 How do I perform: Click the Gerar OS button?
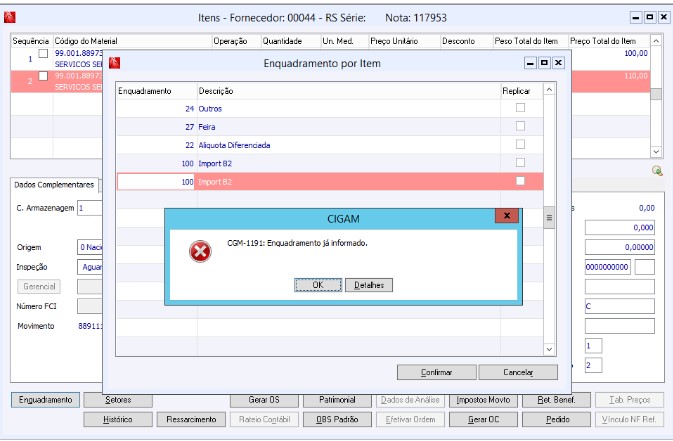point(264,400)
